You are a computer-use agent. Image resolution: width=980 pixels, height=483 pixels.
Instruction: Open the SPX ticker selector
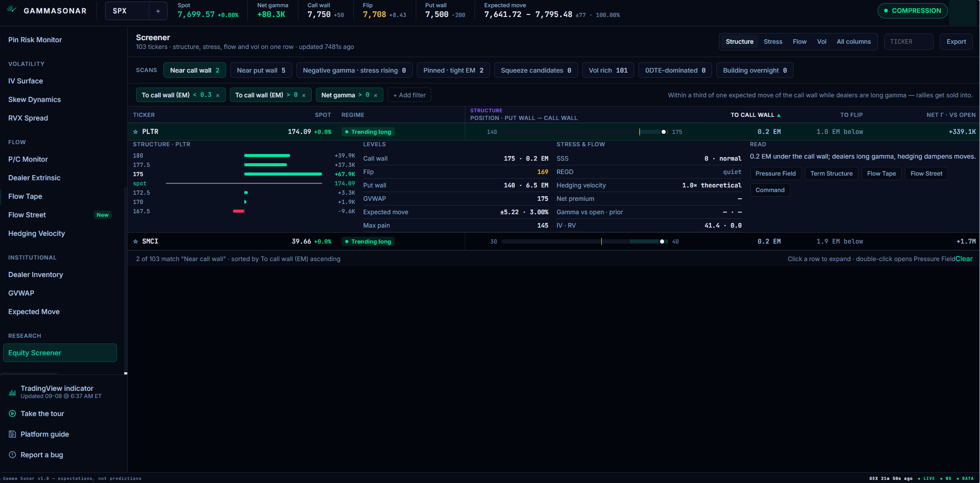coord(127,11)
